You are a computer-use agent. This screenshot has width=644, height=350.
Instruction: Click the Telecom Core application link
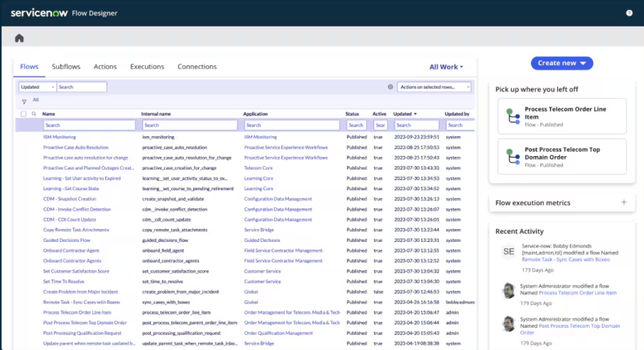pos(258,168)
